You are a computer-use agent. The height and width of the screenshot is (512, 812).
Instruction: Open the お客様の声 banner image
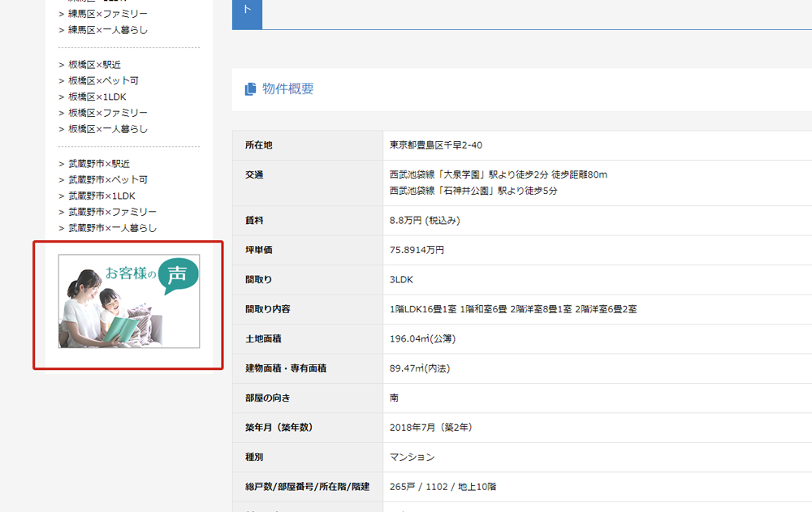point(129,301)
